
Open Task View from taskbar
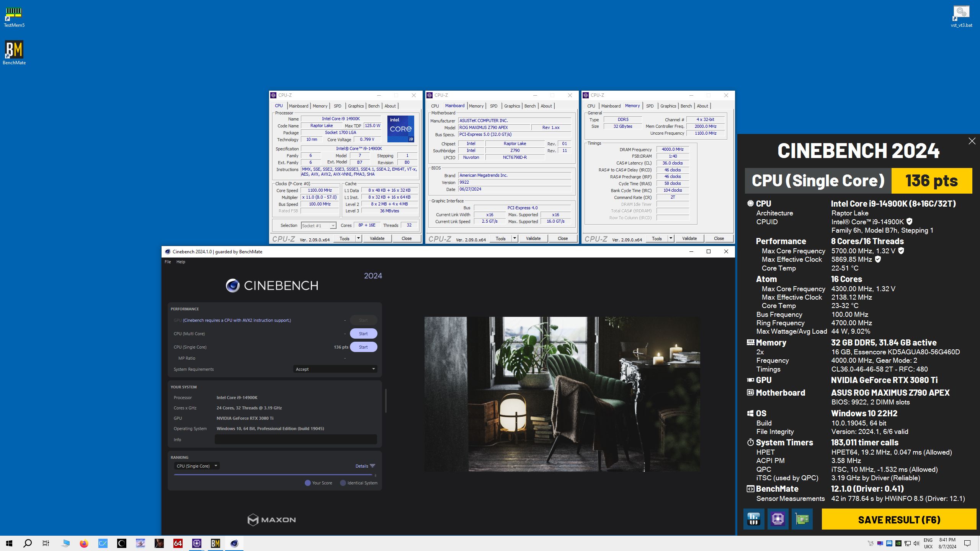pyautogui.click(x=46, y=543)
